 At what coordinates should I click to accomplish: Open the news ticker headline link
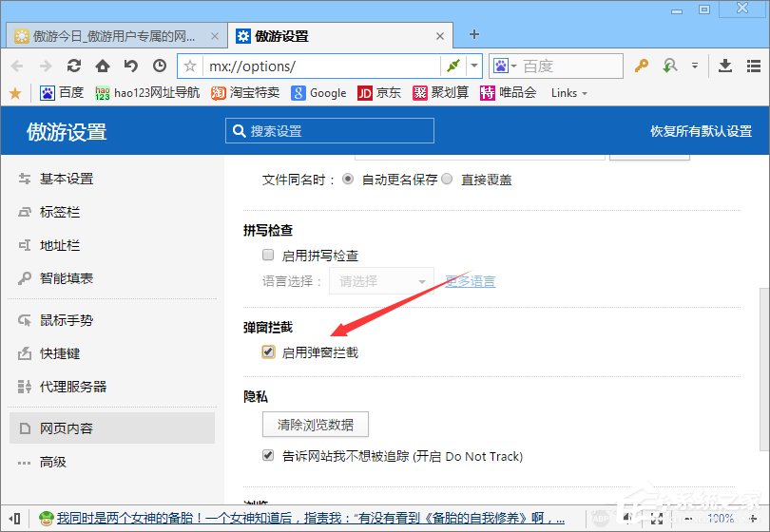tap(310, 519)
